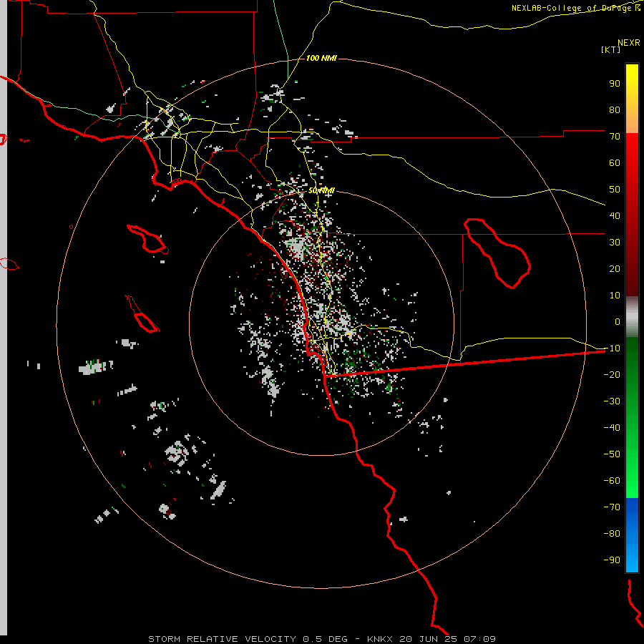Viewport: 644px width, 644px height.
Task: Pick the gray zero-velocity color bar segment
Action: (632, 317)
